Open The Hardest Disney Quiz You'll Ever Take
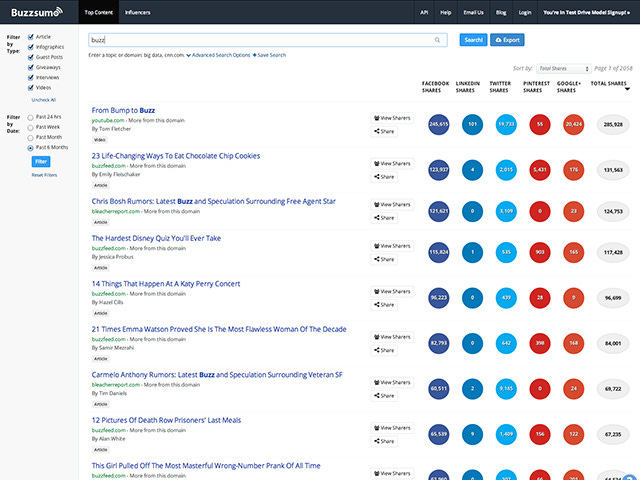Image resolution: width=640 pixels, height=480 pixels. tap(156, 238)
